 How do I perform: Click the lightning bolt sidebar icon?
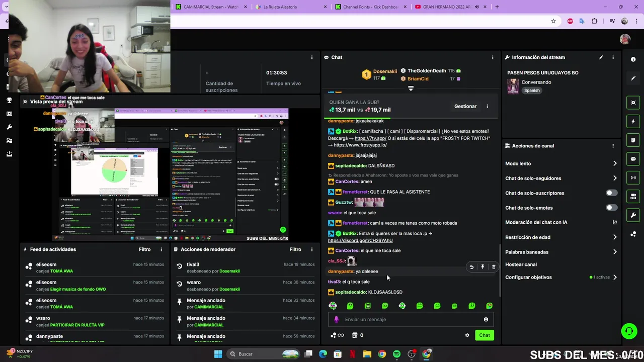pos(633,121)
